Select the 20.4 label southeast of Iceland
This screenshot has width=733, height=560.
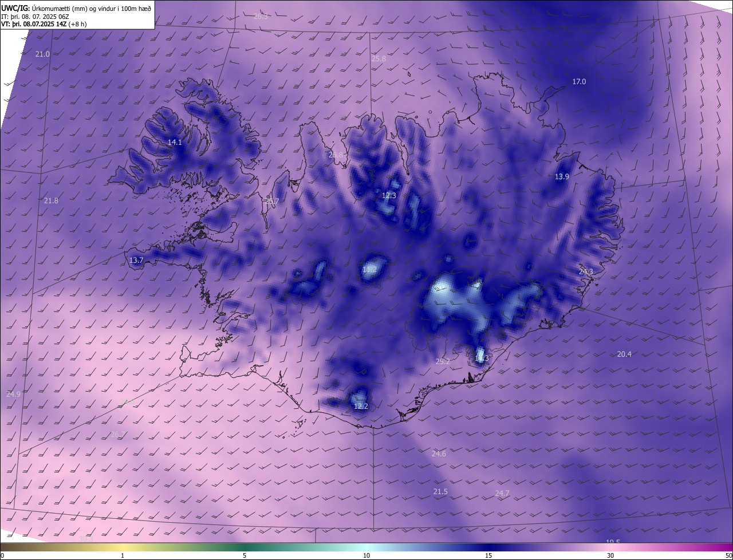[624, 354]
